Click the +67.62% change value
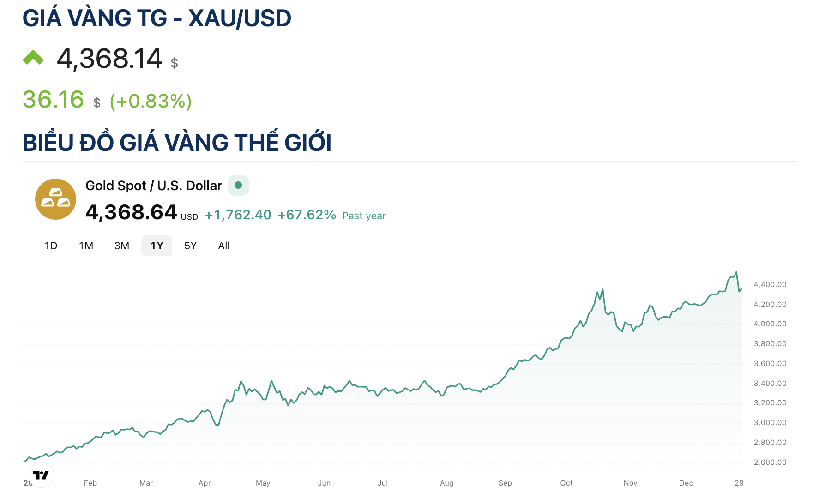Viewport: 819px width, 504px height. tap(307, 215)
